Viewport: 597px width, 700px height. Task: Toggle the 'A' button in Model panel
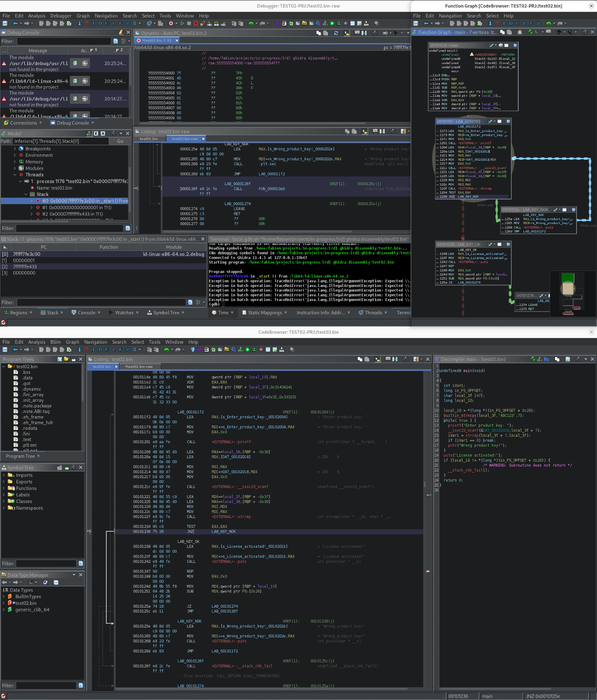click(103, 133)
